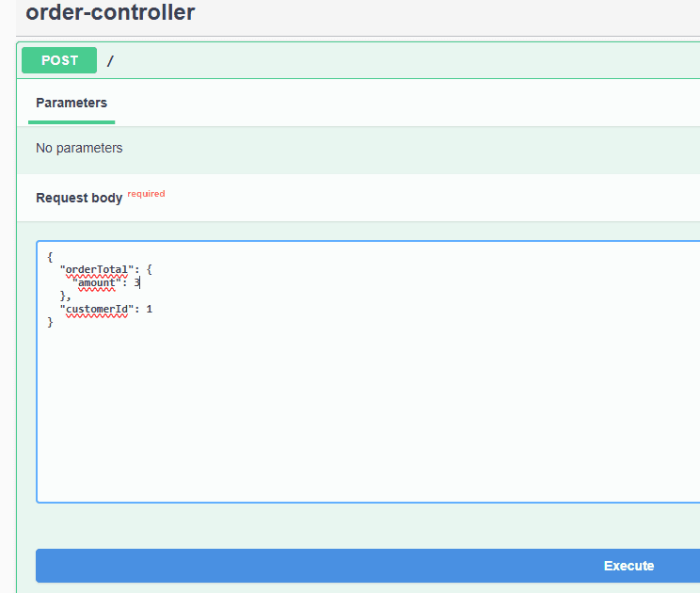Click the "/" endpoint path
Viewport: 700px width, 593px height.
click(x=110, y=61)
